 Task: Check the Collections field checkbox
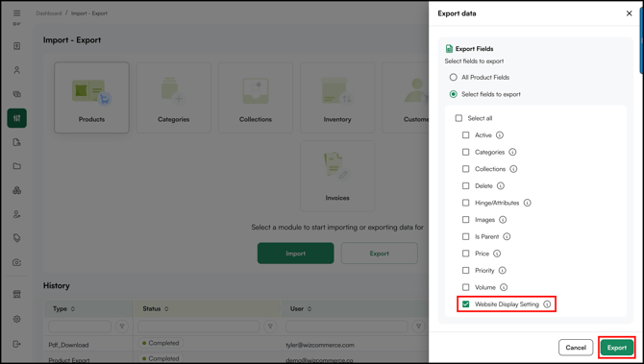[466, 169]
